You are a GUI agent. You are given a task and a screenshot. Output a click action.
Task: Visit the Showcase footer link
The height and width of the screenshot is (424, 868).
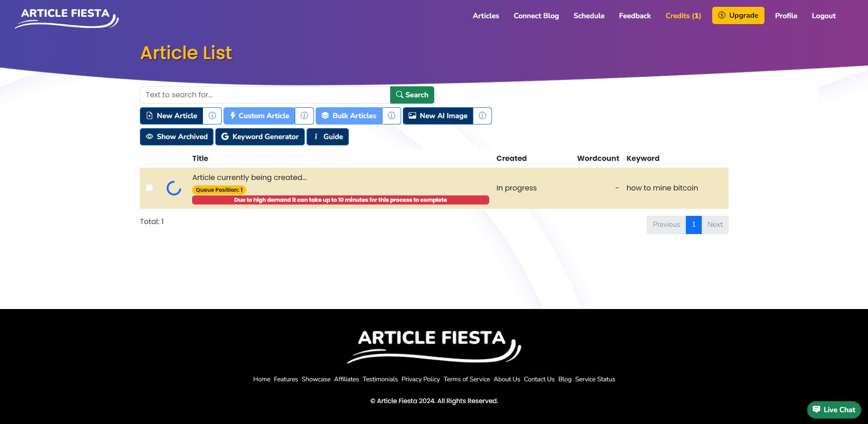point(316,379)
